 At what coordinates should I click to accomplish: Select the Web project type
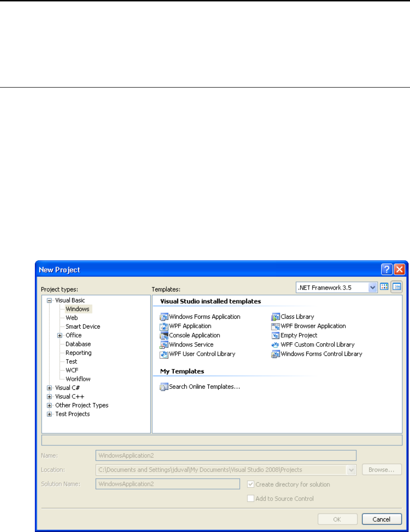click(x=72, y=318)
